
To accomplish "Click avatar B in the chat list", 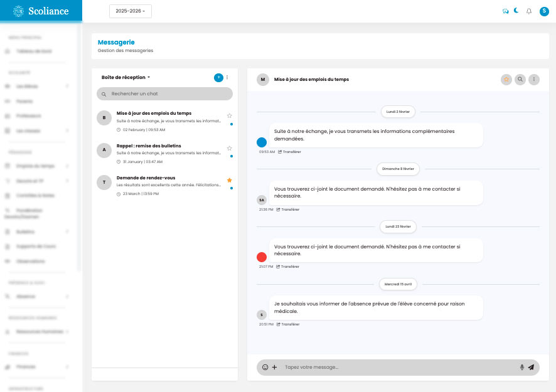I will point(104,118).
